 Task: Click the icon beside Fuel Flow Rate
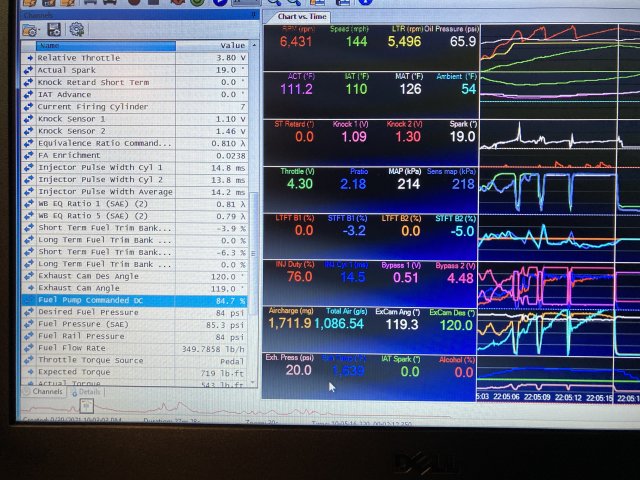29,348
